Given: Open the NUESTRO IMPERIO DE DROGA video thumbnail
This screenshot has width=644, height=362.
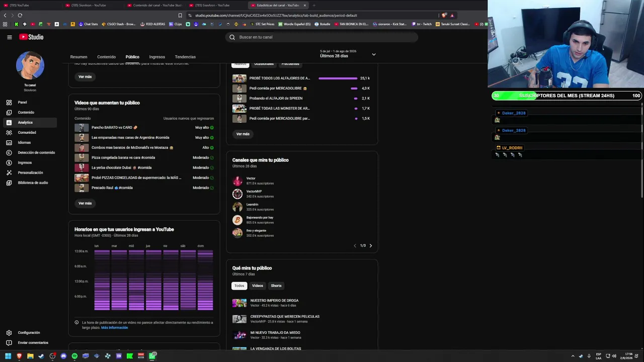Looking at the screenshot, I should click(239, 303).
